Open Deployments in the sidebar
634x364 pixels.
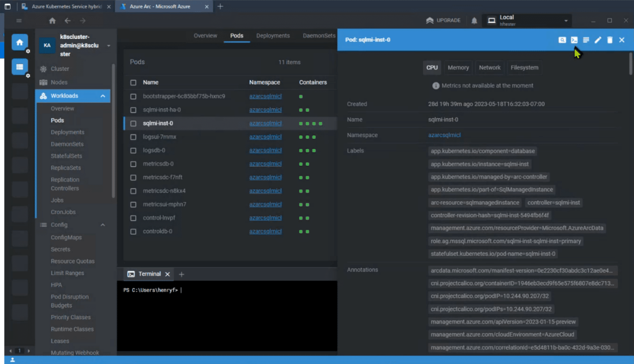coord(67,132)
